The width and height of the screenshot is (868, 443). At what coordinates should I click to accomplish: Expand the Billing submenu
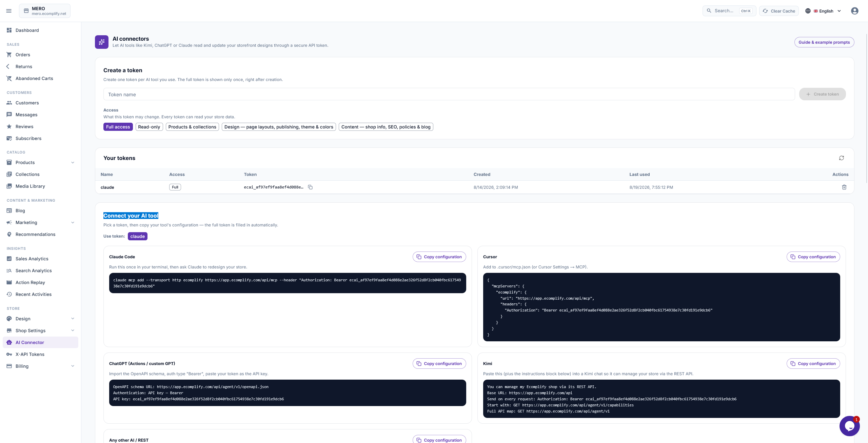tap(73, 366)
